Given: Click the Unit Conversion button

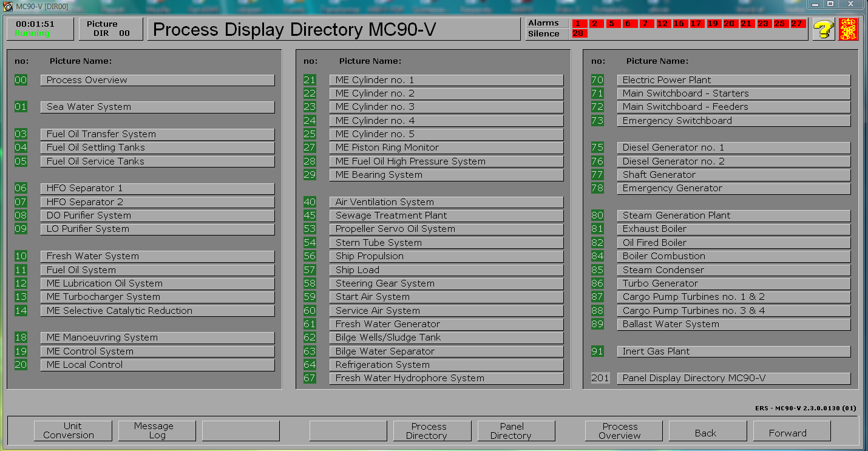Looking at the screenshot, I should pyautogui.click(x=73, y=431).
